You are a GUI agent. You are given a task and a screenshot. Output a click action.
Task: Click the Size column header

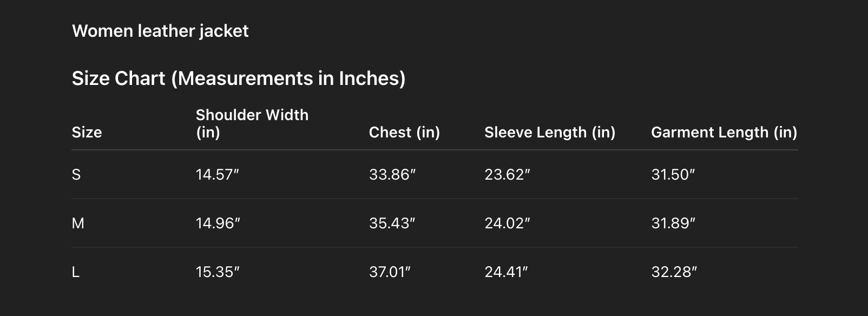tap(87, 133)
